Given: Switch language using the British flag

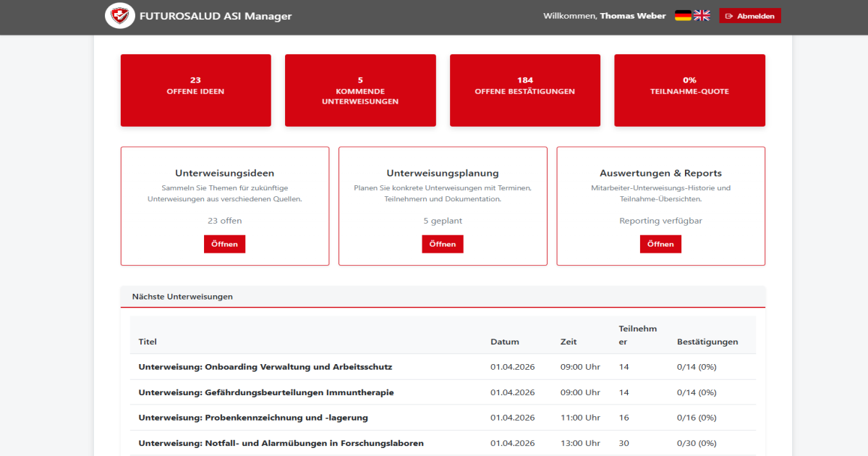Looking at the screenshot, I should coord(700,14).
